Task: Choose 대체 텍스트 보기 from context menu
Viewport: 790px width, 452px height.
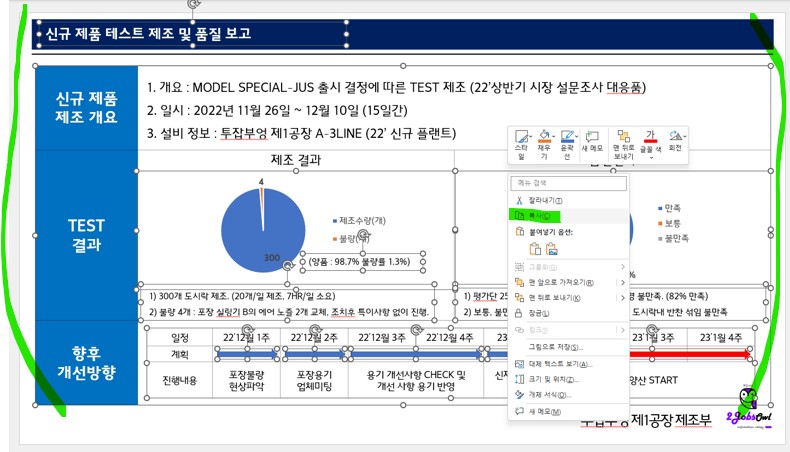Action: coord(569,364)
